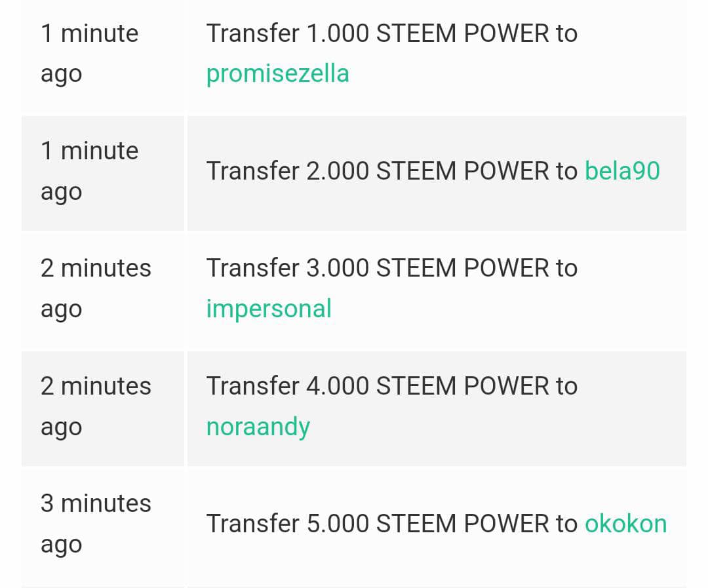708x588 pixels.
Task: Click the timestamp of the promisezella transfer
Action: [90, 53]
